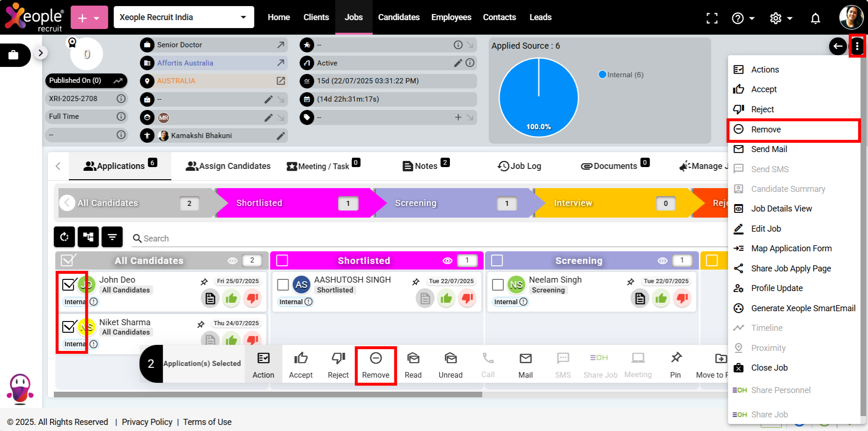Uncheck John Deo's selection checkbox
Viewport: 868px width, 431px height.
(69, 284)
